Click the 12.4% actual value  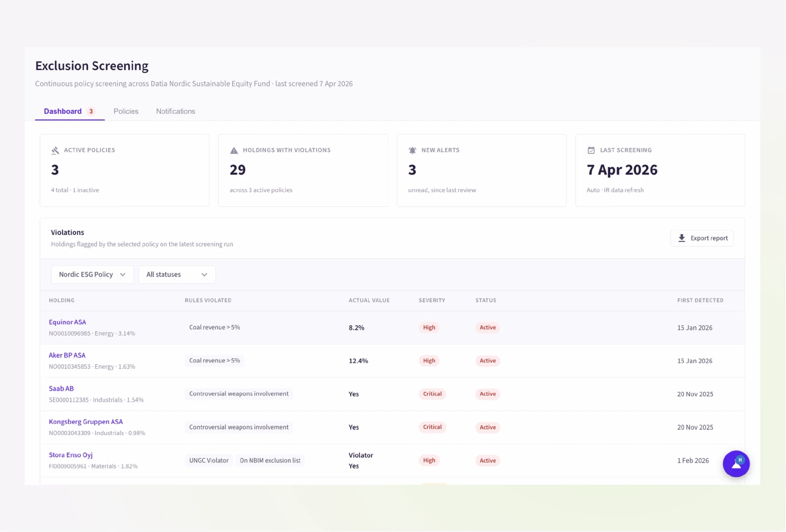coord(359,361)
